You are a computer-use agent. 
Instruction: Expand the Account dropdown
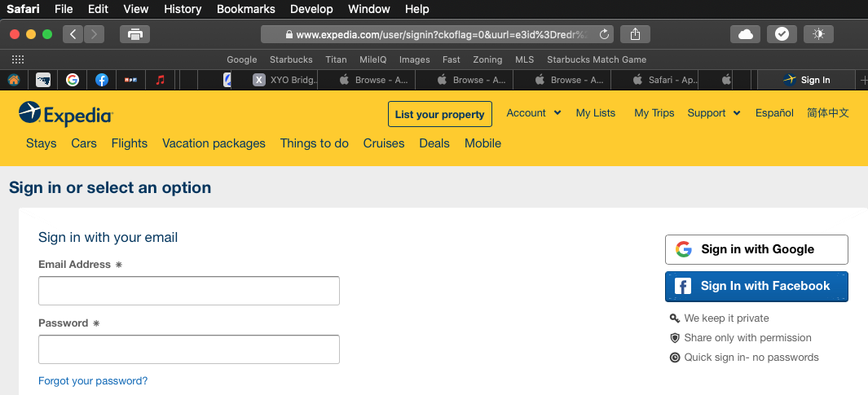tap(534, 113)
